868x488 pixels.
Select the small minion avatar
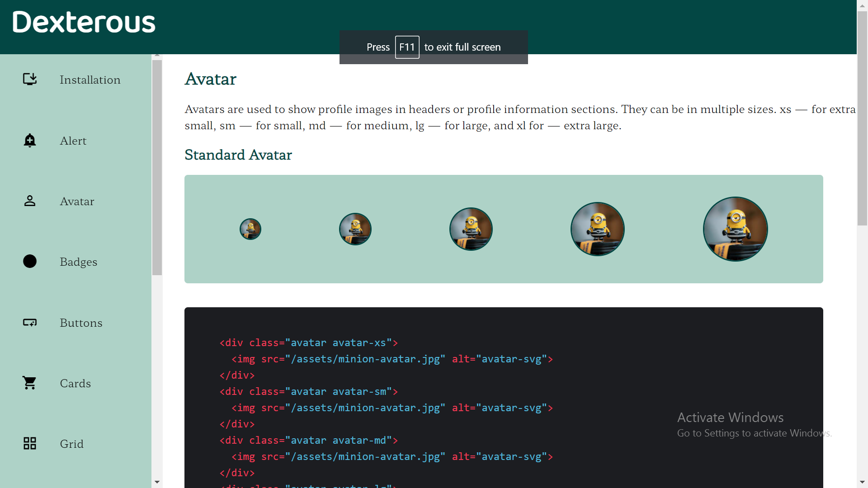[354, 229]
